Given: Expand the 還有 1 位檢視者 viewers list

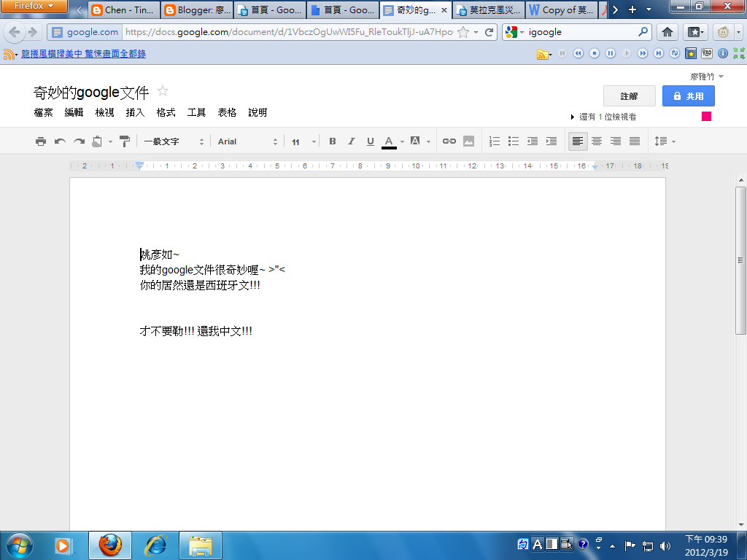Looking at the screenshot, I should 603,117.
